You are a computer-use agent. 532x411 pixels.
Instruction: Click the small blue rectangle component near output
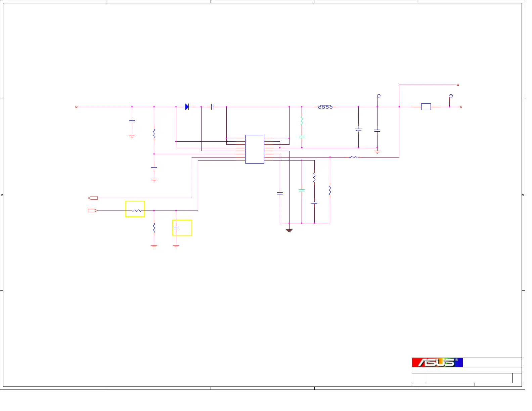click(426, 107)
